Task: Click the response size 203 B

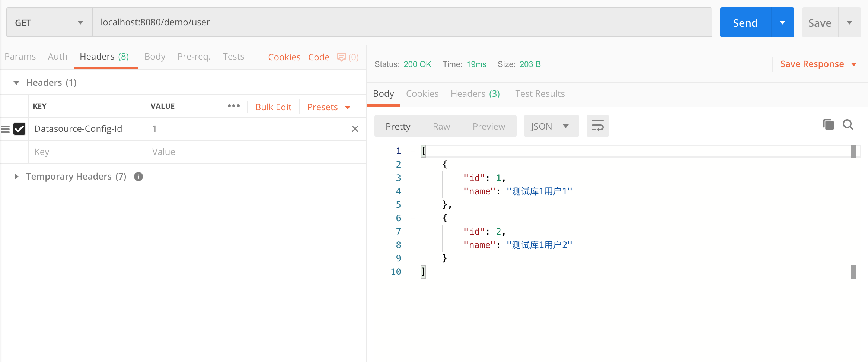Action: click(530, 64)
